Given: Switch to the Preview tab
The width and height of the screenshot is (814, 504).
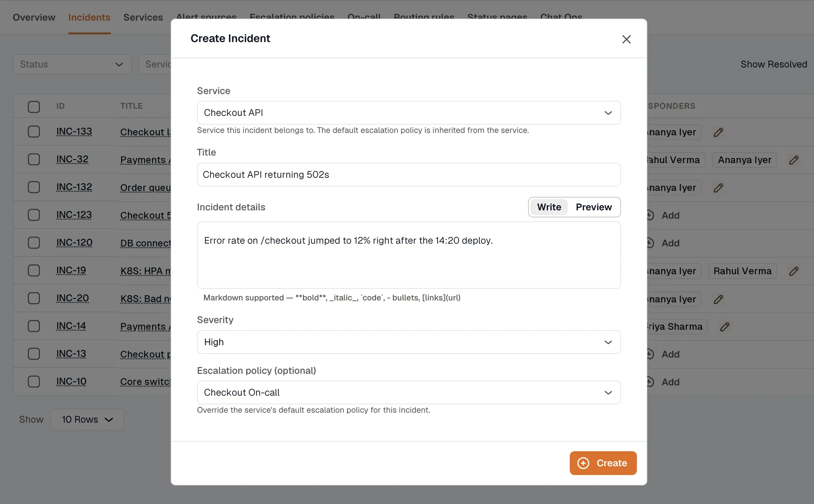Looking at the screenshot, I should pos(594,207).
